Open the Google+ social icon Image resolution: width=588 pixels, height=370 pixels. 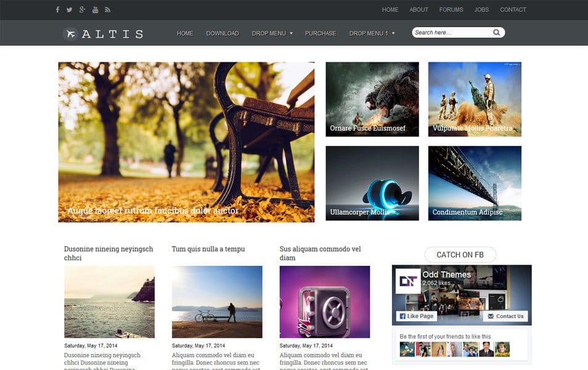click(x=82, y=9)
